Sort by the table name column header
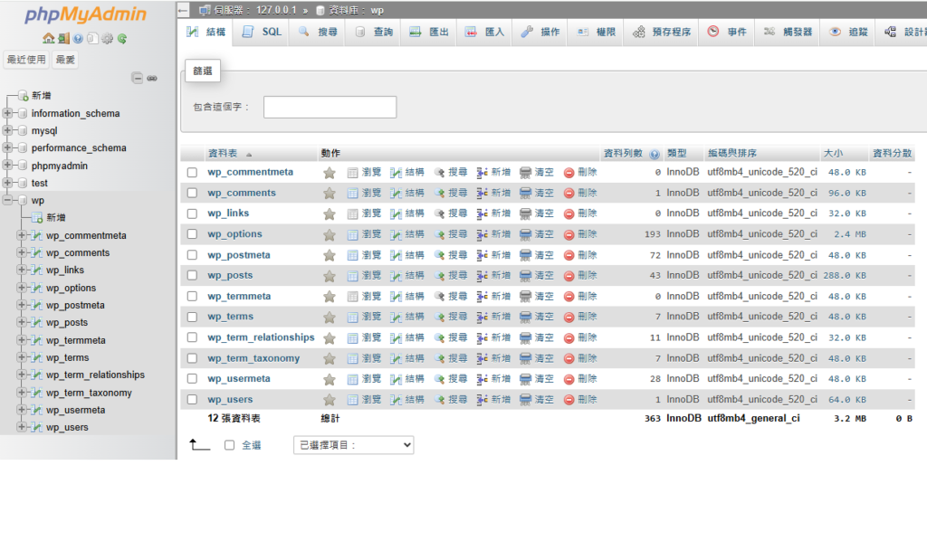The height and width of the screenshot is (560, 927). click(x=223, y=154)
